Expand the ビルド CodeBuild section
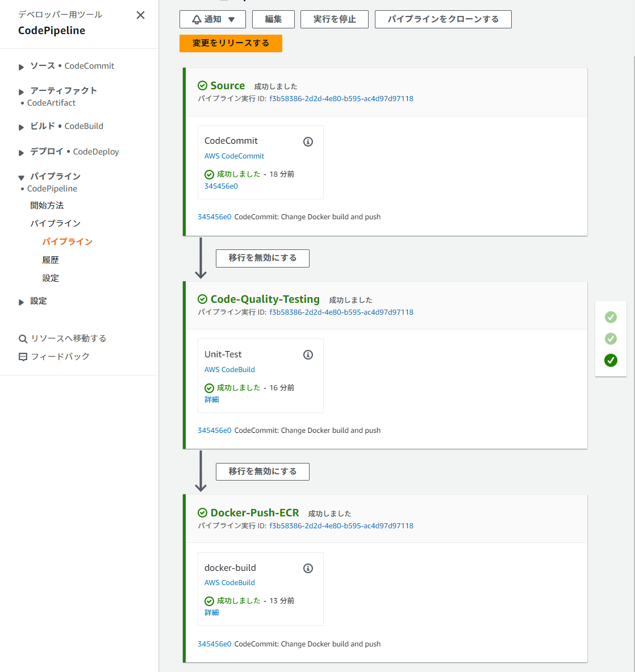The width and height of the screenshot is (635, 672). coord(21,127)
